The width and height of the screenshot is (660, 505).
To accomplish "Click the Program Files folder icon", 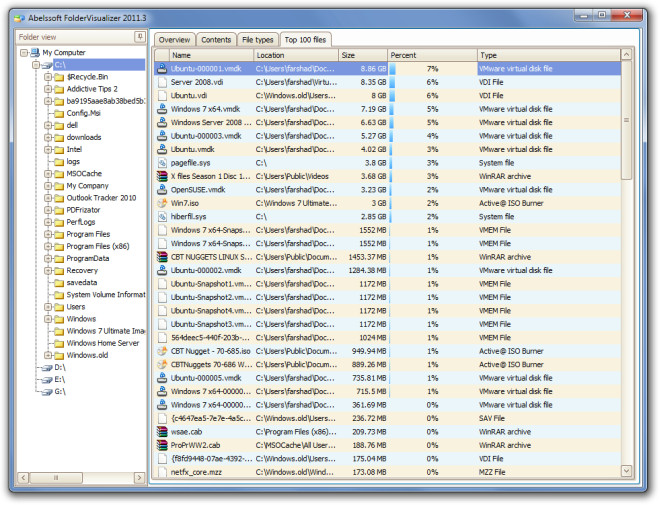I will pyautogui.click(x=59, y=234).
